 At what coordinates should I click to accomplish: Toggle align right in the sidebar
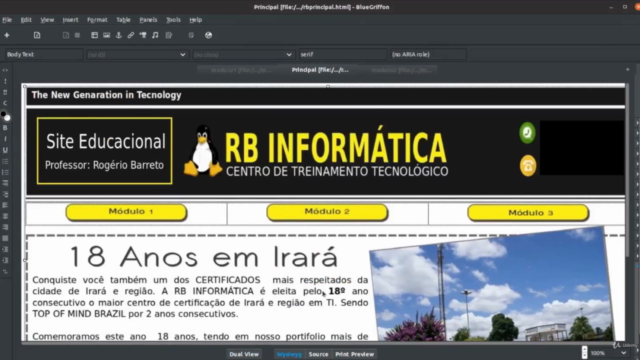[5, 227]
